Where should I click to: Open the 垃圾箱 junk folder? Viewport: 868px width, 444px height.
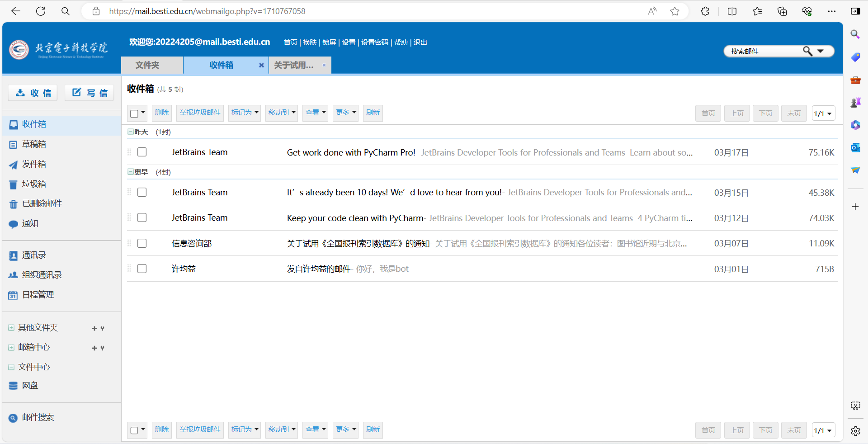[34, 184]
